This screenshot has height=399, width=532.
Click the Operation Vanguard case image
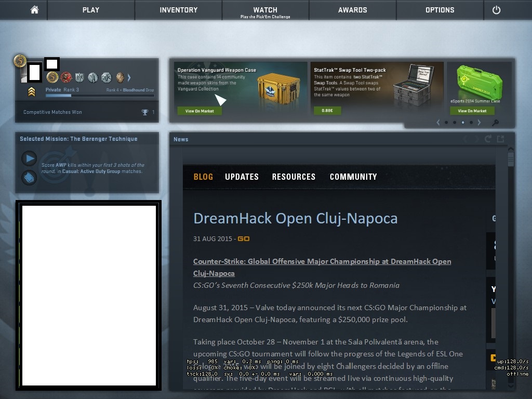(x=278, y=89)
